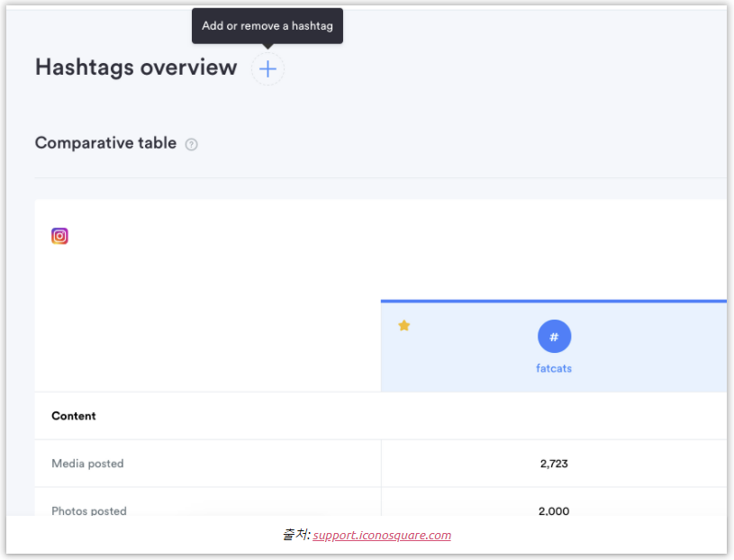Select the Hashtags overview heading
This screenshot has width=734, height=560.
click(x=136, y=68)
